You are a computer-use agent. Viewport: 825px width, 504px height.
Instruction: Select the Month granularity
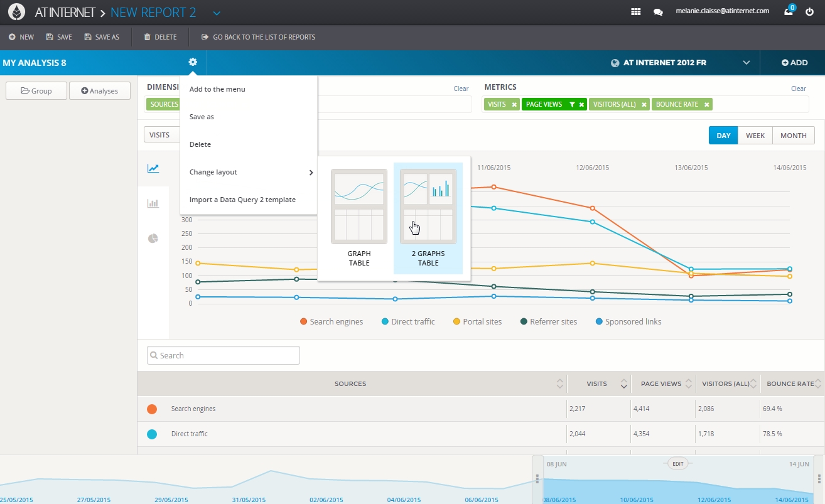tap(794, 136)
